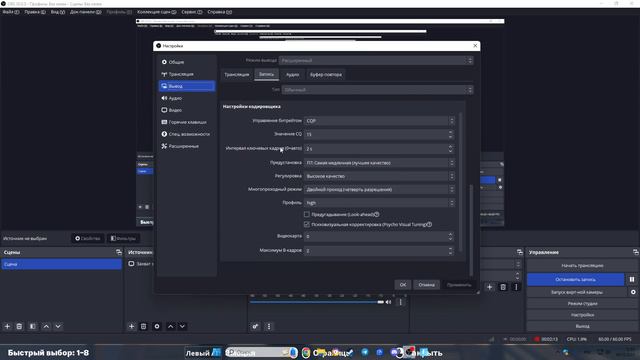The width and height of the screenshot is (640, 360).
Task: Open the Спец. возможности settings section
Action: pos(187,134)
